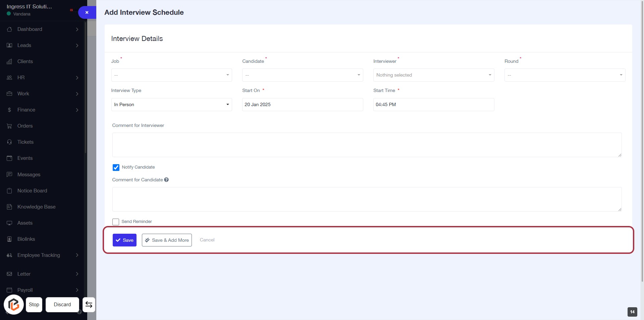Click the help icon beside Comment for Candidate
The height and width of the screenshot is (320, 644).
pos(166,180)
